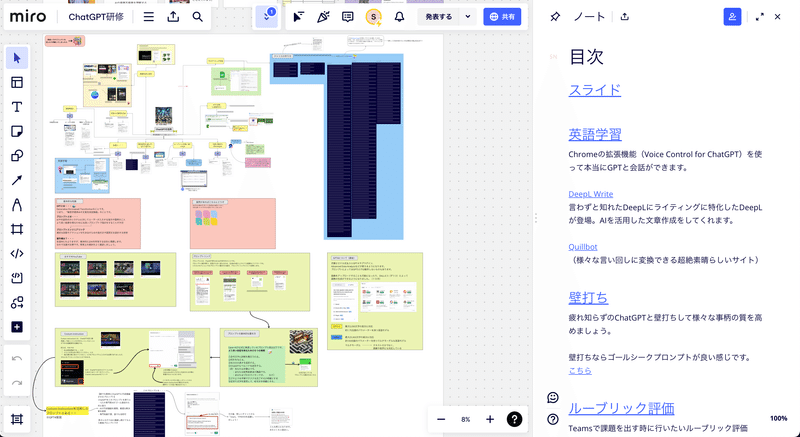Click the celebration reactions icon
This screenshot has width=800, height=437.
[323, 17]
